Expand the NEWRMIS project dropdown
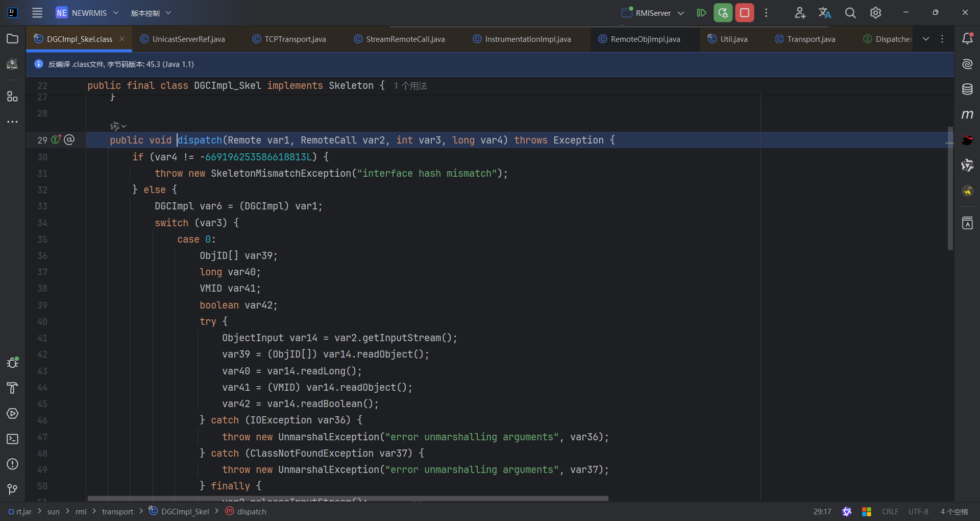The height and width of the screenshot is (521, 980). (88, 13)
